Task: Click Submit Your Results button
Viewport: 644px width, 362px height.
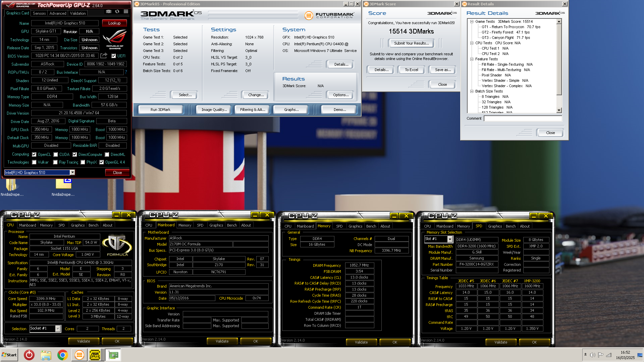Action: [411, 43]
